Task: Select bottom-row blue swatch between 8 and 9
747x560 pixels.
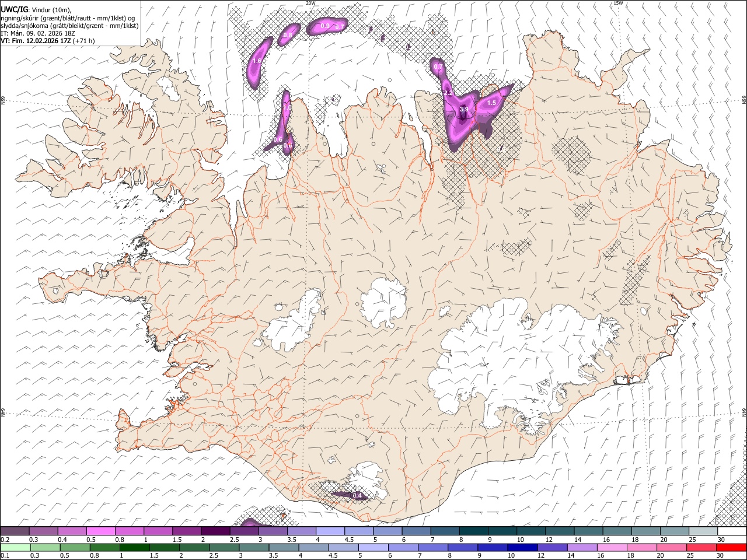Action: pyautogui.click(x=462, y=547)
